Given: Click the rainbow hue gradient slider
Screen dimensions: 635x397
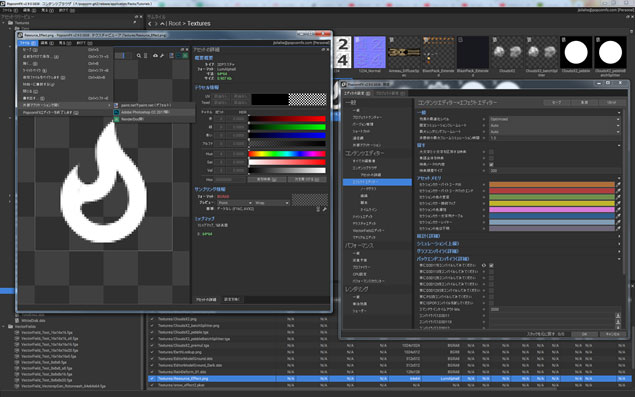Looking at the screenshot, I should point(287,154).
